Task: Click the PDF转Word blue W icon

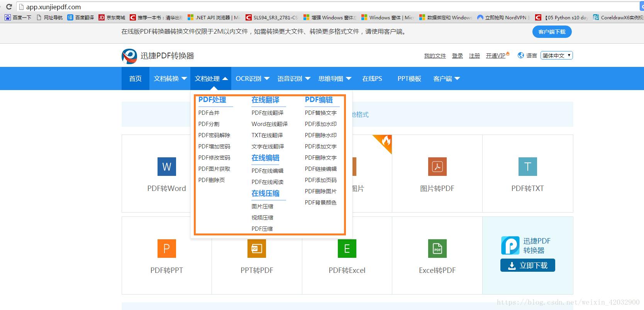Action: (x=167, y=167)
